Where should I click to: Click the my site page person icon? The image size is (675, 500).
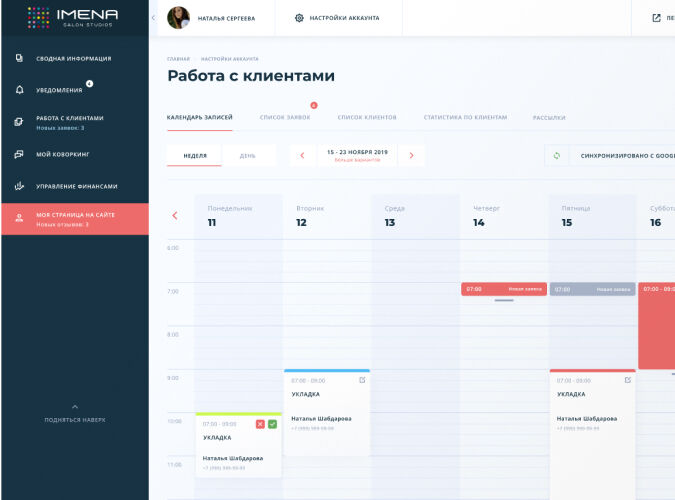[x=19, y=218]
